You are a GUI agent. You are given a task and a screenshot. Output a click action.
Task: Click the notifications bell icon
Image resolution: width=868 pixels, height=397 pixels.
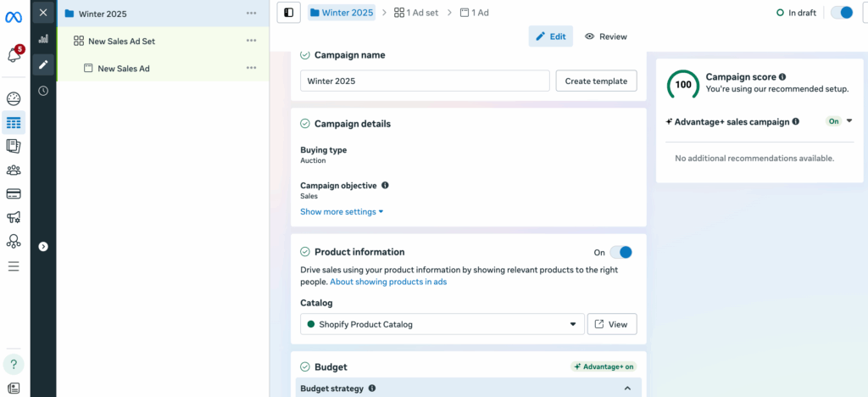click(14, 55)
